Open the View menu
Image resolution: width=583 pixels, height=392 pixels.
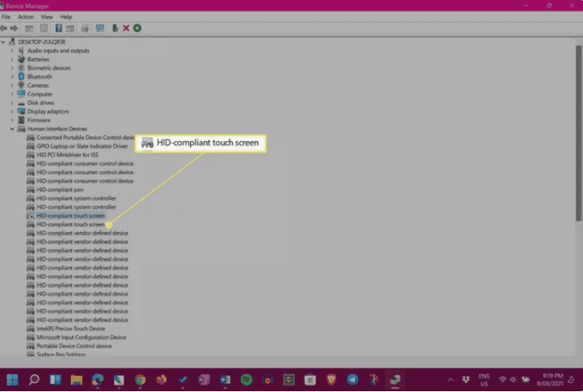[47, 16]
